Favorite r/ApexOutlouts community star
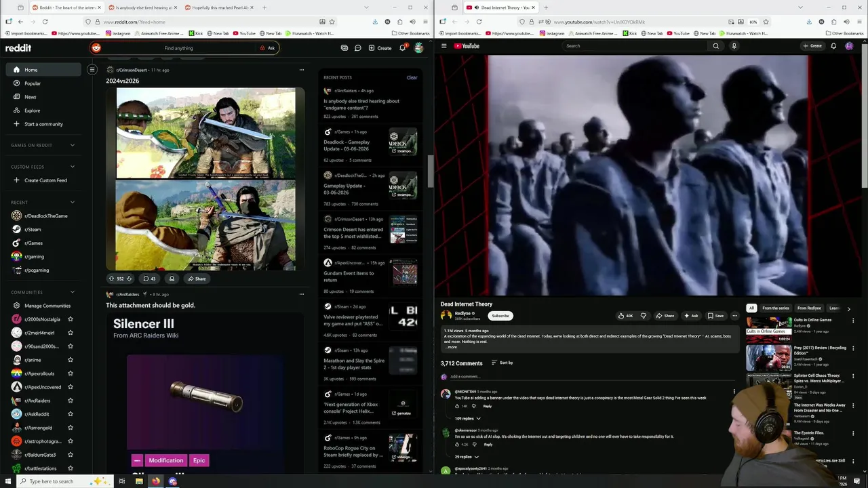The width and height of the screenshot is (868, 488). [x=71, y=373]
